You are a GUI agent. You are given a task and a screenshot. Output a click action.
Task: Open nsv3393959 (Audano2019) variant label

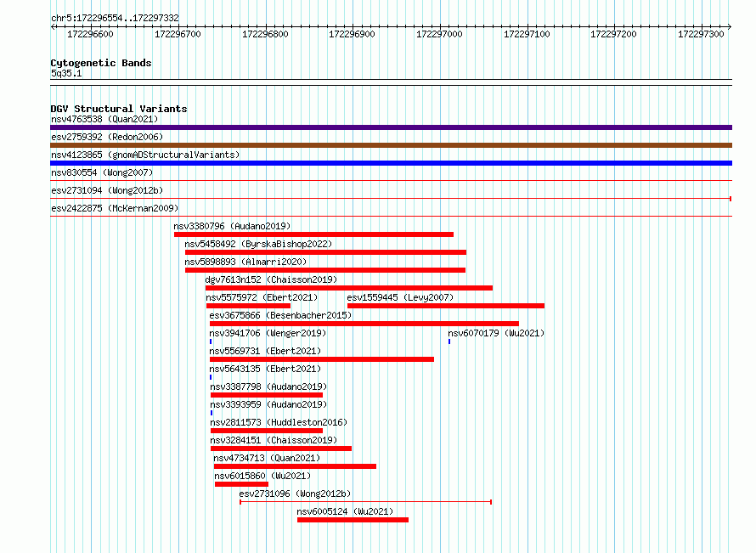click(x=268, y=404)
